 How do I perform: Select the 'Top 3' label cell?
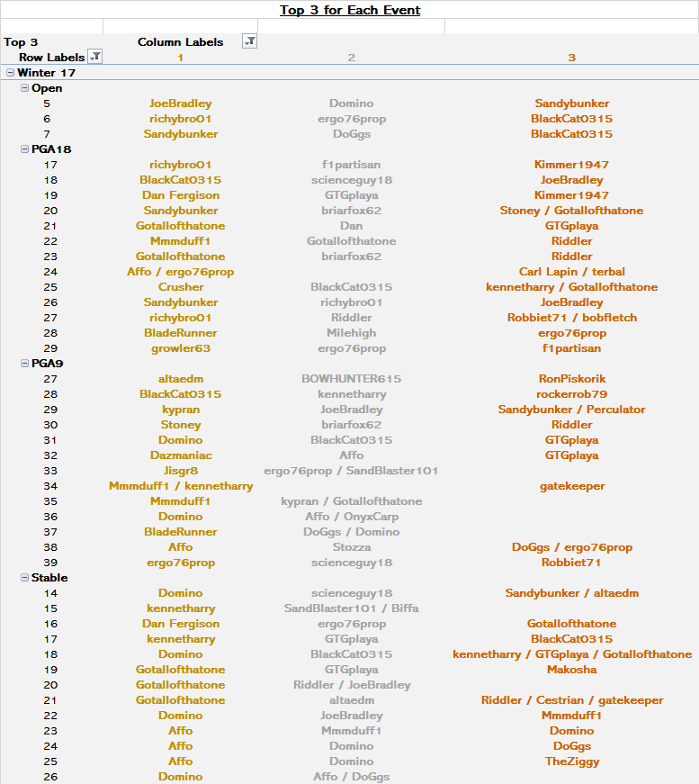click(22, 42)
